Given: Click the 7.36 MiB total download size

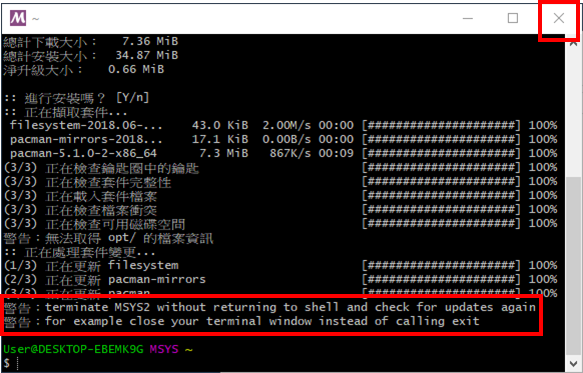Looking at the screenshot, I should coord(150,41).
